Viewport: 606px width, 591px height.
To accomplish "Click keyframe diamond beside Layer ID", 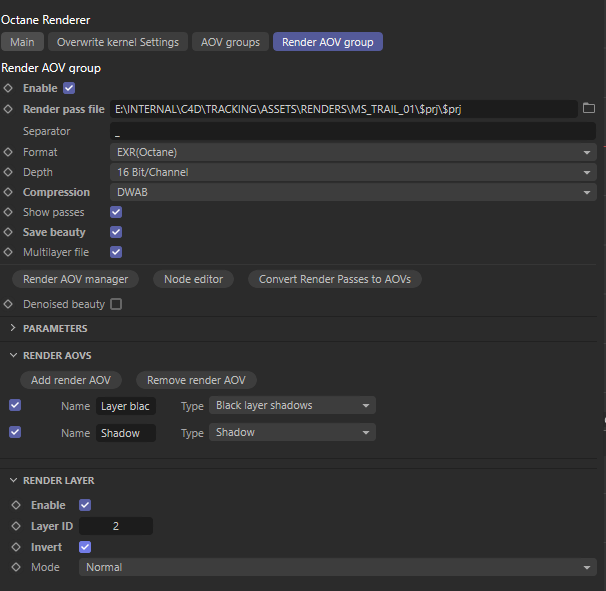I will click(x=15, y=526).
